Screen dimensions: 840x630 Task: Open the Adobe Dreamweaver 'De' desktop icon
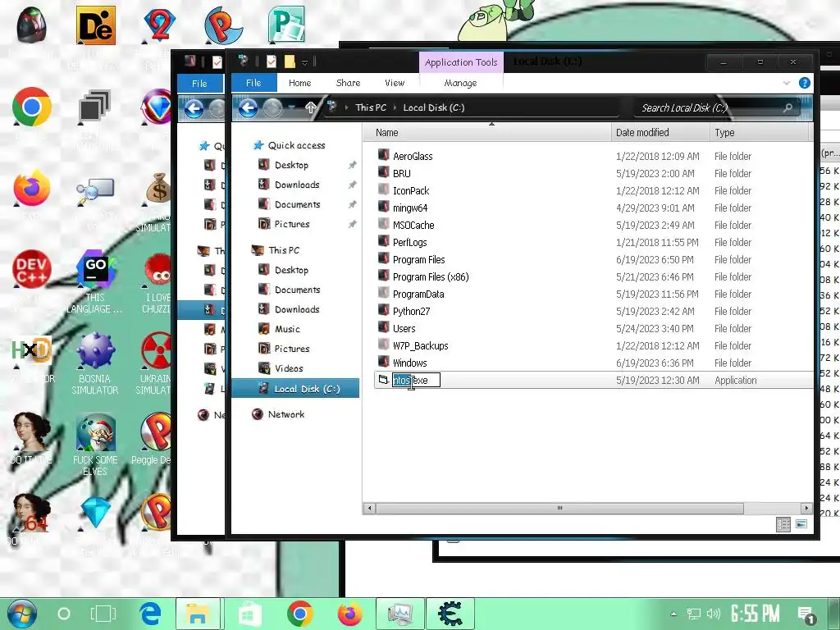coord(95,25)
